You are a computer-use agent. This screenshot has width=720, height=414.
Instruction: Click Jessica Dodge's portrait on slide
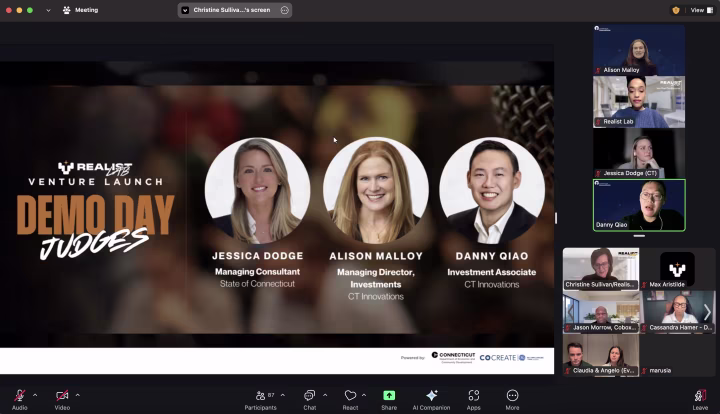click(x=258, y=190)
